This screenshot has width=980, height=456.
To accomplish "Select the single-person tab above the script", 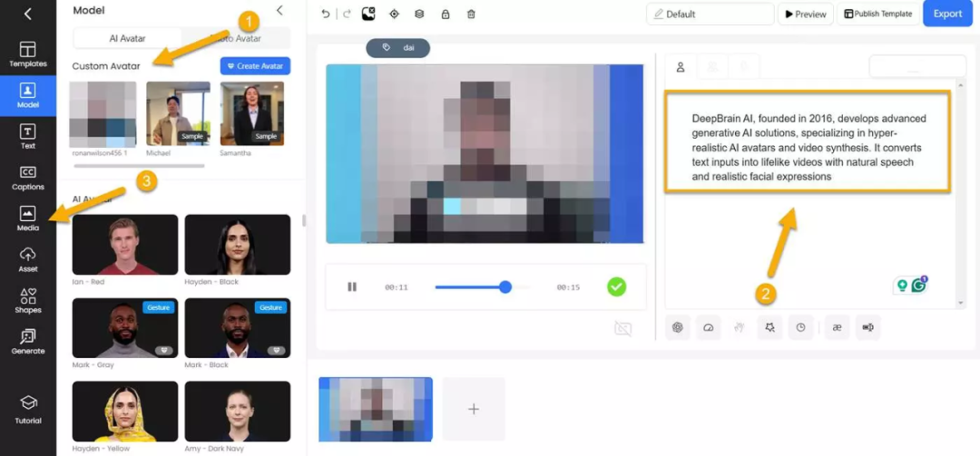I will coord(681,67).
